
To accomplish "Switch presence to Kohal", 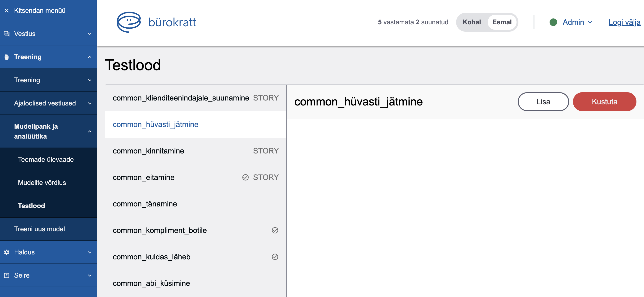I will [x=471, y=22].
